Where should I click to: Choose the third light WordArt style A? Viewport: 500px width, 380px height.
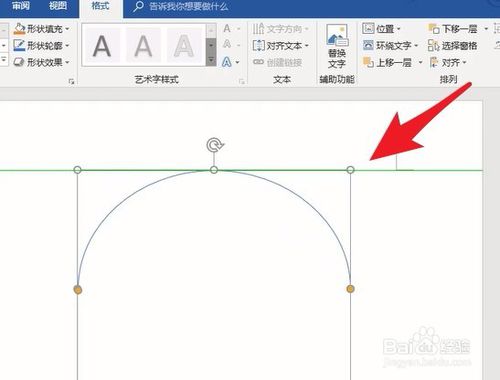click(184, 45)
